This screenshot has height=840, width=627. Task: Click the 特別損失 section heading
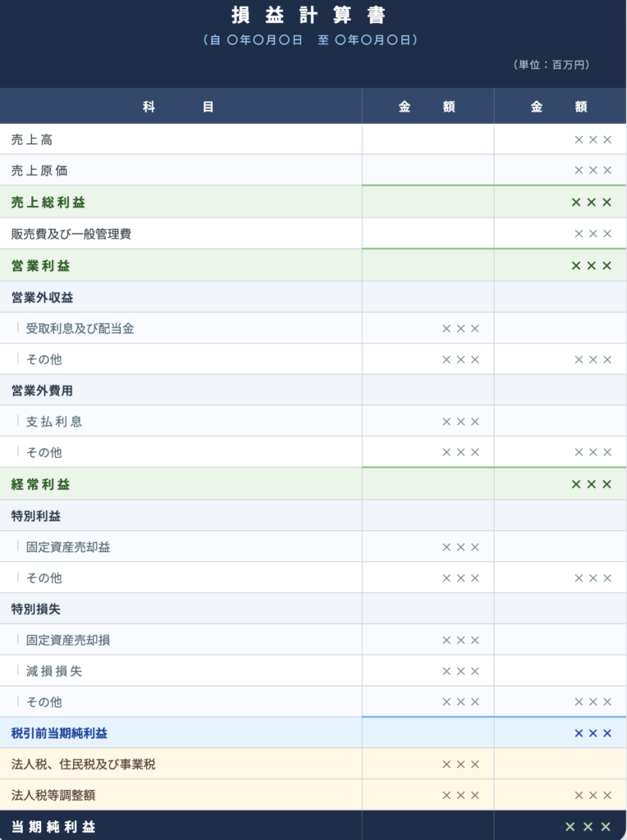coord(36,609)
